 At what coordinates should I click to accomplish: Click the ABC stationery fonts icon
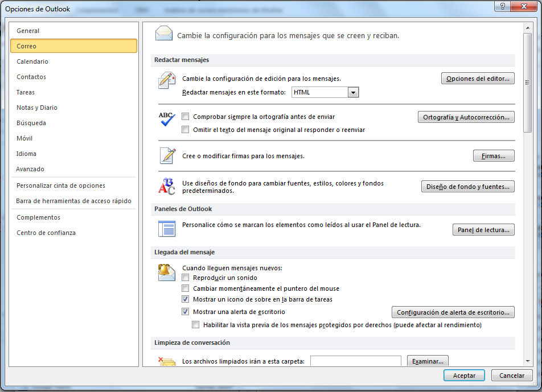(x=167, y=186)
